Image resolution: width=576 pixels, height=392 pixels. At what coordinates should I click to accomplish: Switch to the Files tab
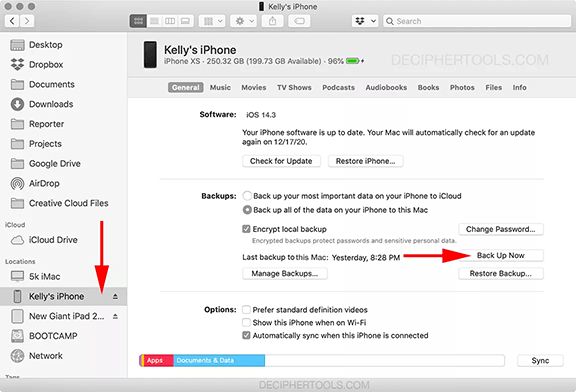coord(493,87)
